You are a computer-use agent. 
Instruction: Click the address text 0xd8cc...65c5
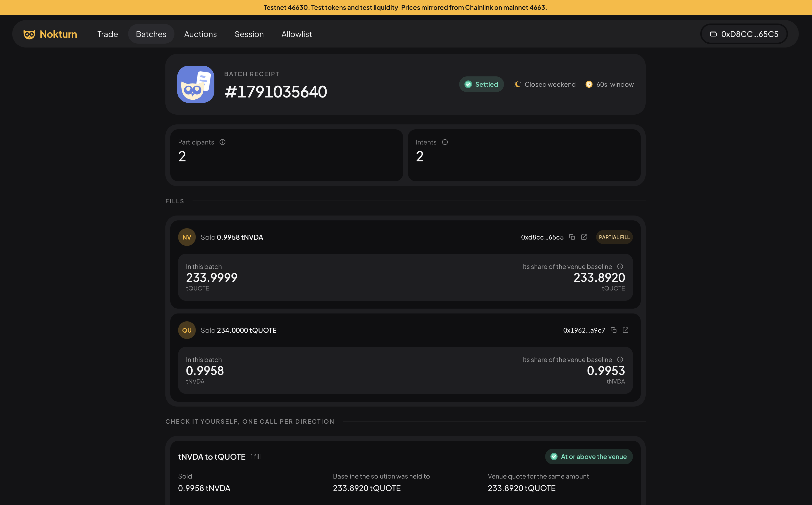point(542,237)
